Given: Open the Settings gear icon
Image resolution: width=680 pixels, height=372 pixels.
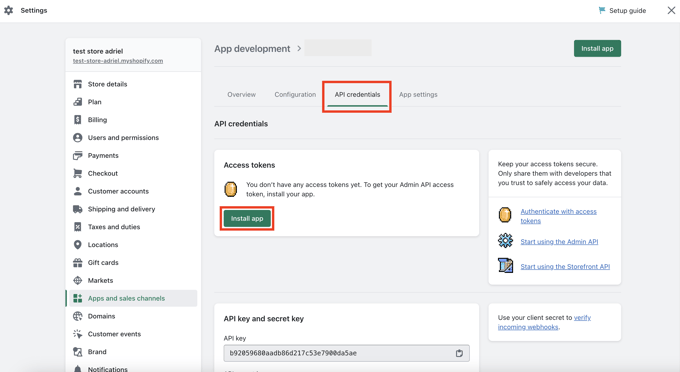Looking at the screenshot, I should [9, 10].
